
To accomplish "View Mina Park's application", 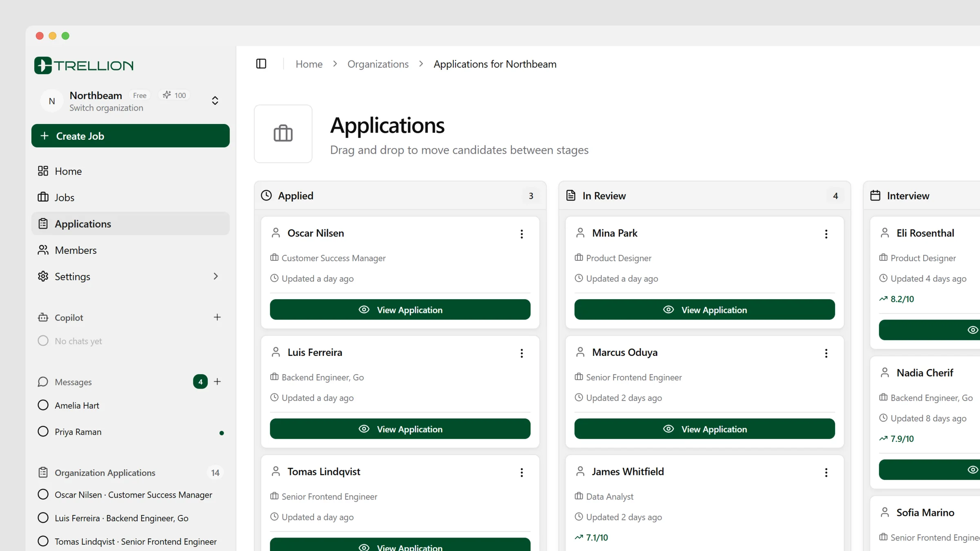I will pyautogui.click(x=704, y=310).
